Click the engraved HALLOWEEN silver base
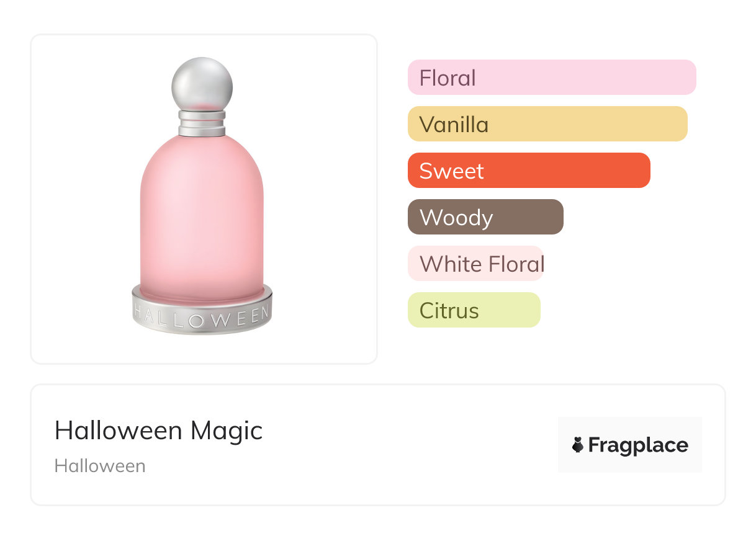The image size is (756, 536). [x=202, y=315]
